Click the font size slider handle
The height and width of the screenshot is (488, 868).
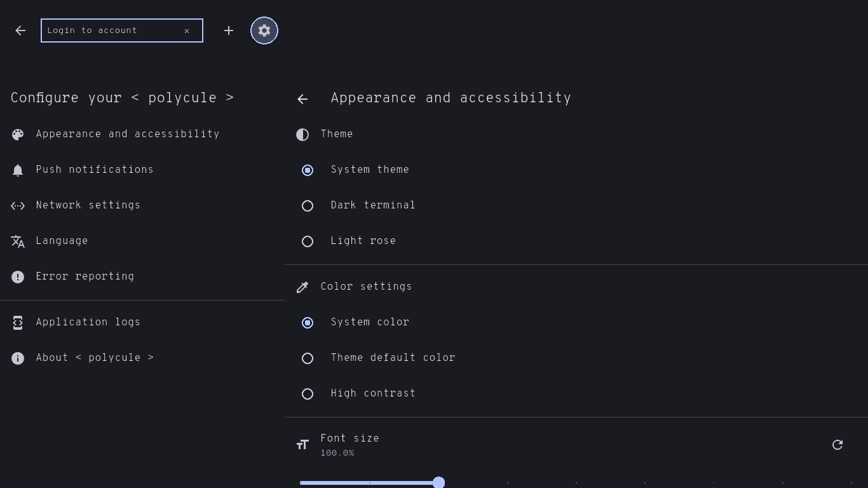[x=438, y=483]
